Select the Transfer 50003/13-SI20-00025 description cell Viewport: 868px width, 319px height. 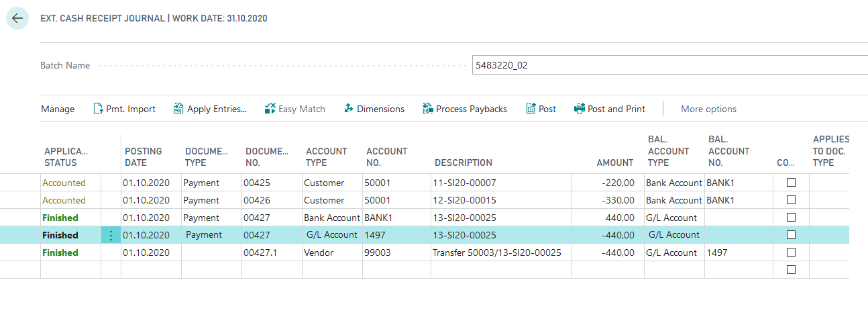click(497, 253)
